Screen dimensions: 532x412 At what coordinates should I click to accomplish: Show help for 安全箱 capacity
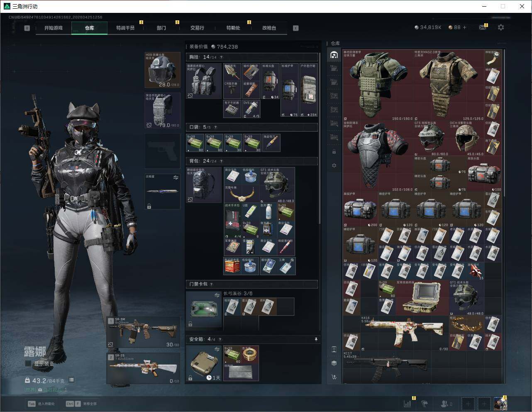click(220, 339)
